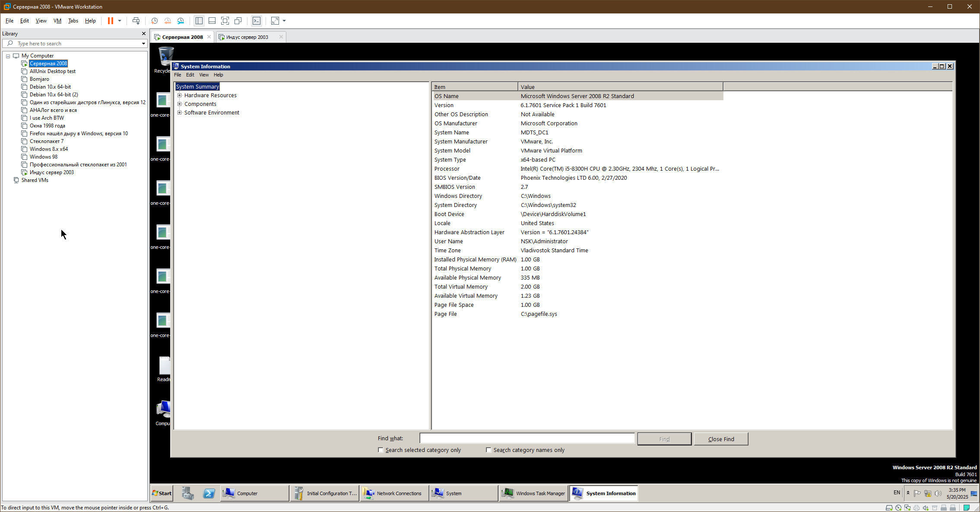Expand the Software Environment tree node

[x=180, y=113]
